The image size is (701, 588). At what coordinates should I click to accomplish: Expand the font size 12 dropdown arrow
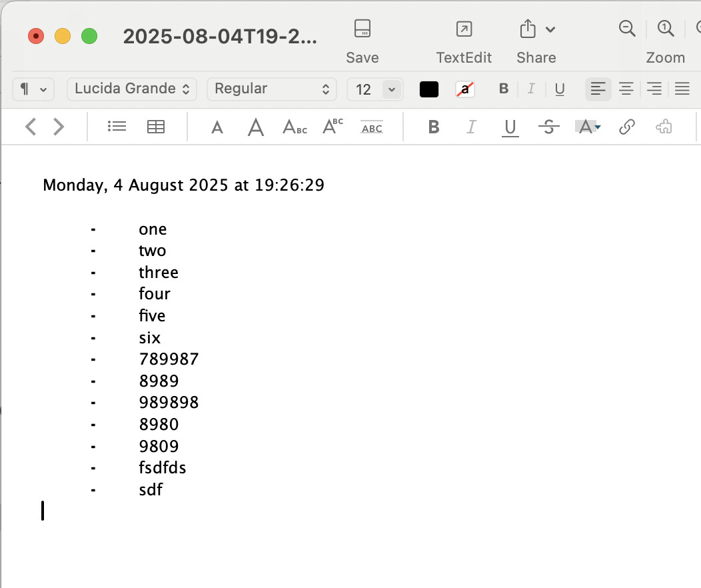pos(392,89)
